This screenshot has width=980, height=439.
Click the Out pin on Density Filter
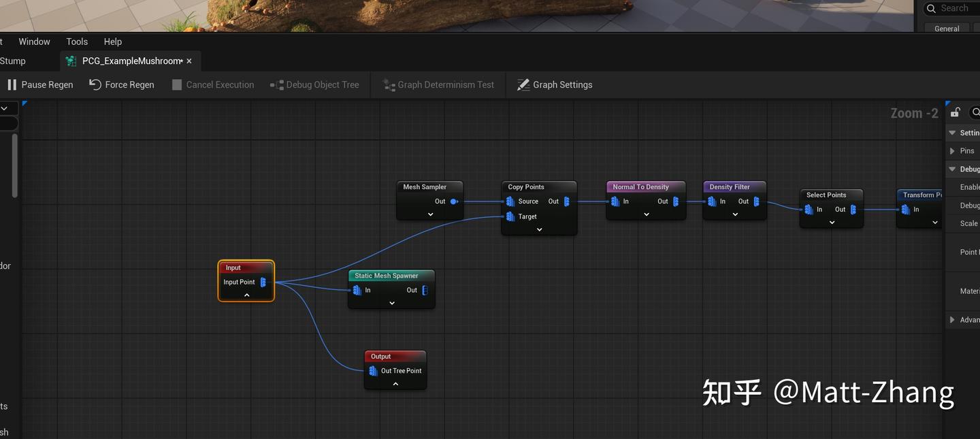(756, 201)
